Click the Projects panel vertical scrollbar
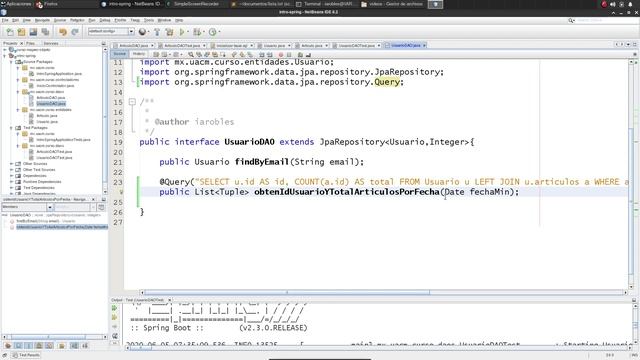The height and width of the screenshot is (360, 640). click(x=104, y=118)
